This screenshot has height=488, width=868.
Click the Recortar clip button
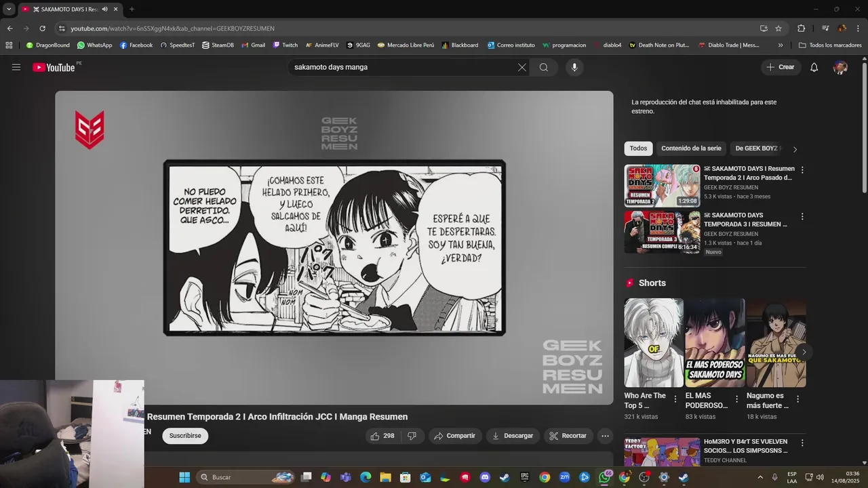pyautogui.click(x=568, y=436)
